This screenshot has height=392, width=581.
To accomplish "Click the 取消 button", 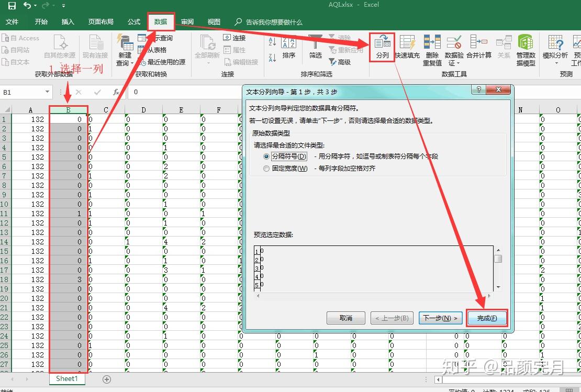I will 345,318.
